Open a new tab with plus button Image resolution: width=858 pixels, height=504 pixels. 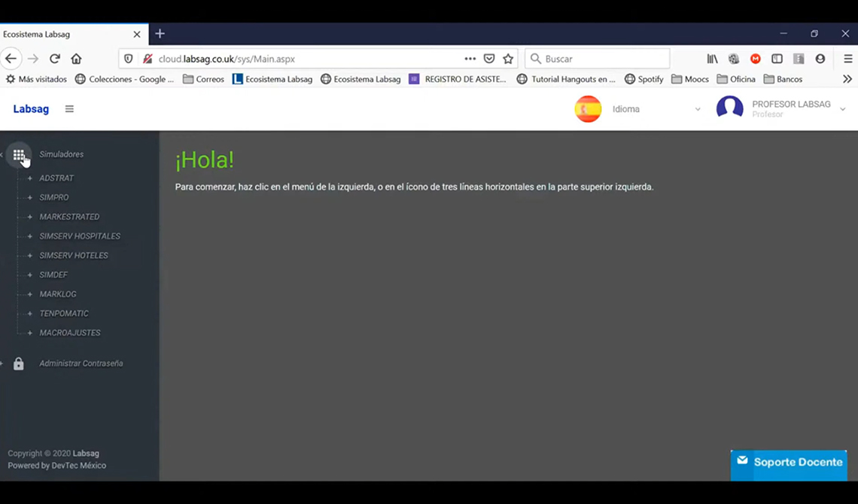pos(160,34)
